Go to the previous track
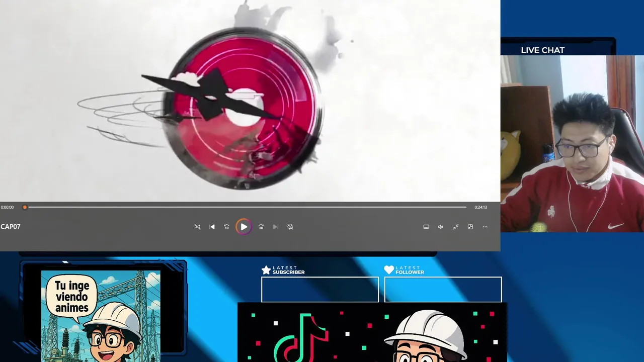This screenshot has height=362, width=644. click(x=212, y=227)
